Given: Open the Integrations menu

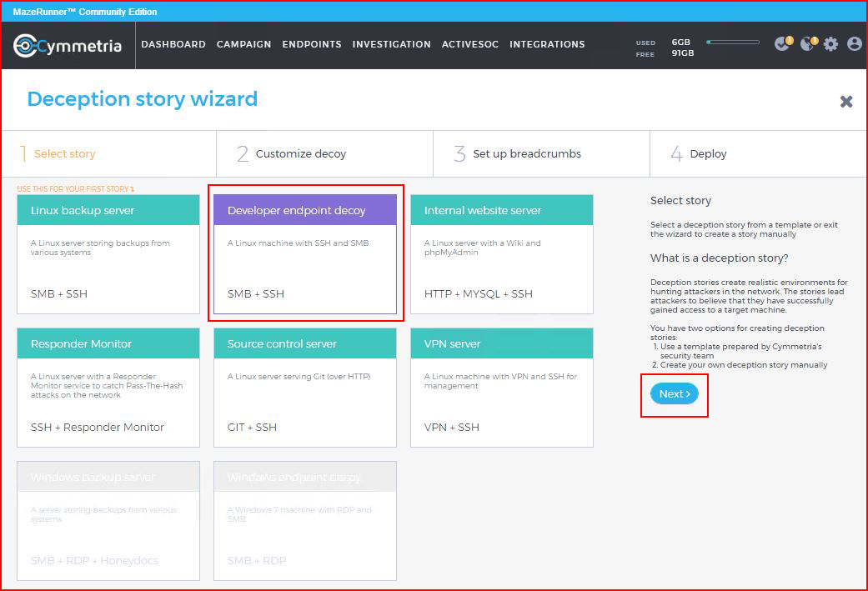Looking at the screenshot, I should pos(547,44).
